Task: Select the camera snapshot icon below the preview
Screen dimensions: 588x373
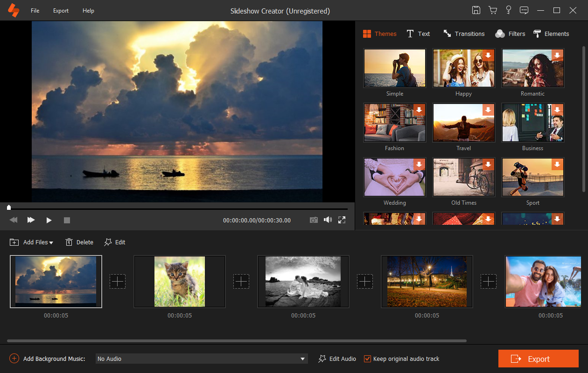Action: [x=314, y=220]
